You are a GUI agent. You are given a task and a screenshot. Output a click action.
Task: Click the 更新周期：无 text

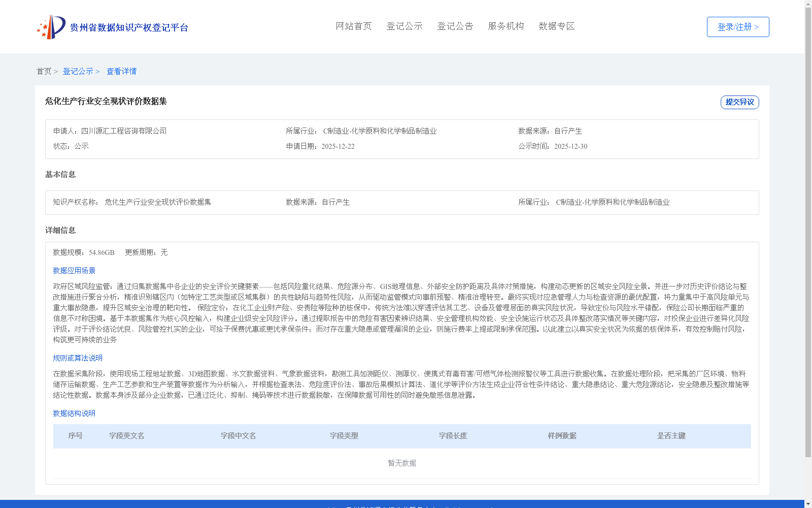pos(146,252)
